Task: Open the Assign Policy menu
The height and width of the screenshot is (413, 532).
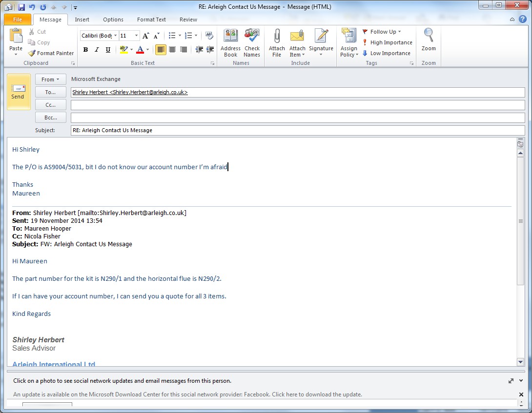Action: [349, 43]
